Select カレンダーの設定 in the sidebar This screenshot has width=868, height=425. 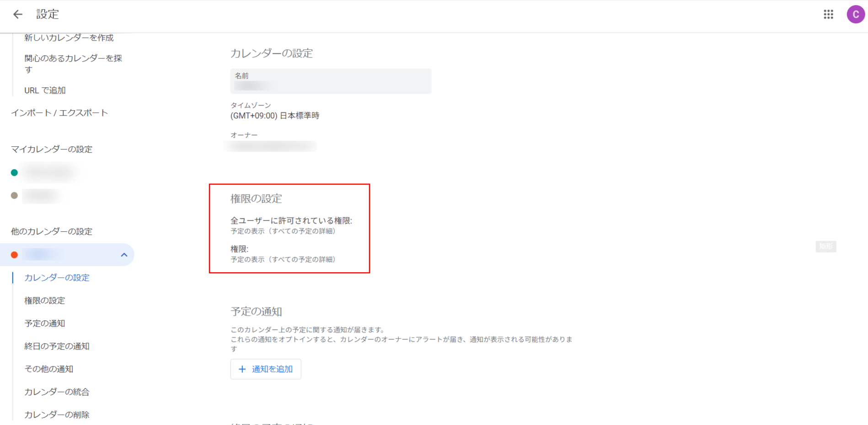57,278
